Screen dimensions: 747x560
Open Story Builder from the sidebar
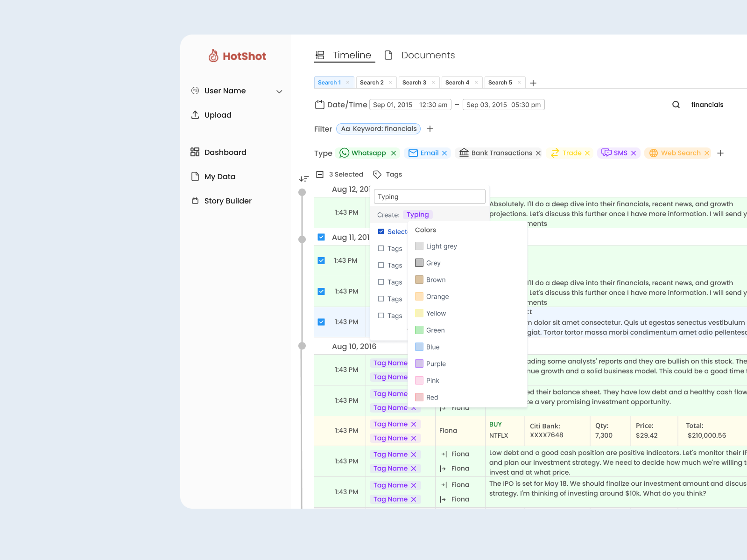(228, 201)
